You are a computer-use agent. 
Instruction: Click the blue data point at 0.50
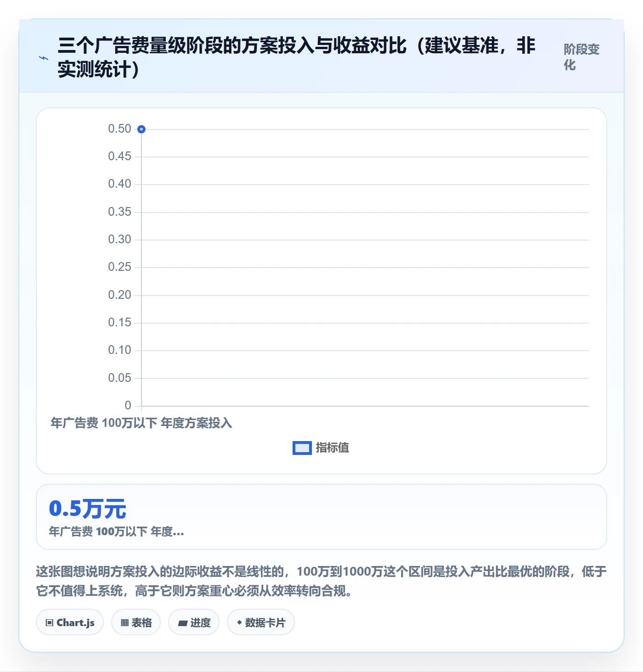coord(141,129)
